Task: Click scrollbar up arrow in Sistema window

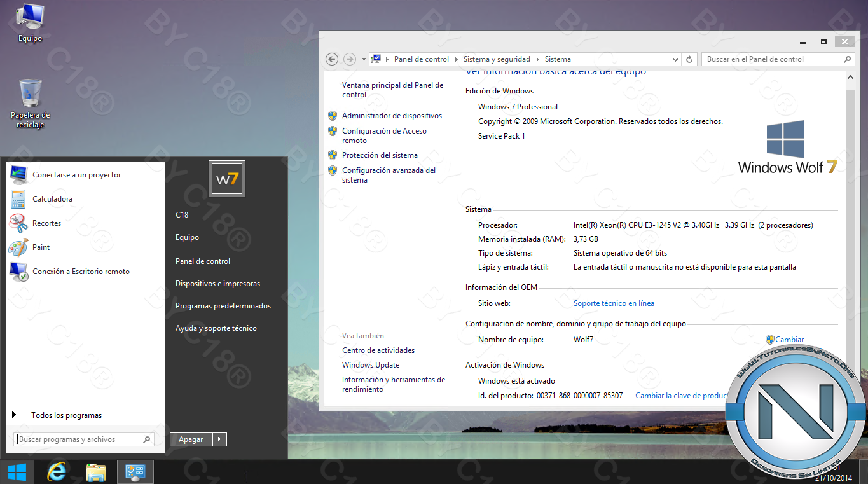Action: click(x=851, y=77)
